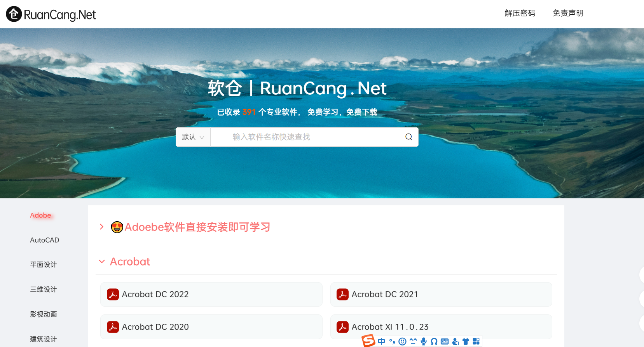The width and height of the screenshot is (644, 347).
Task: Open the Acrobat DC 2020 link
Action: [x=155, y=327]
